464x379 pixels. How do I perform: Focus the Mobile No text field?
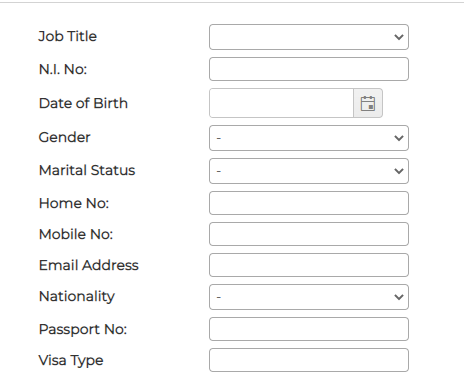[309, 234]
